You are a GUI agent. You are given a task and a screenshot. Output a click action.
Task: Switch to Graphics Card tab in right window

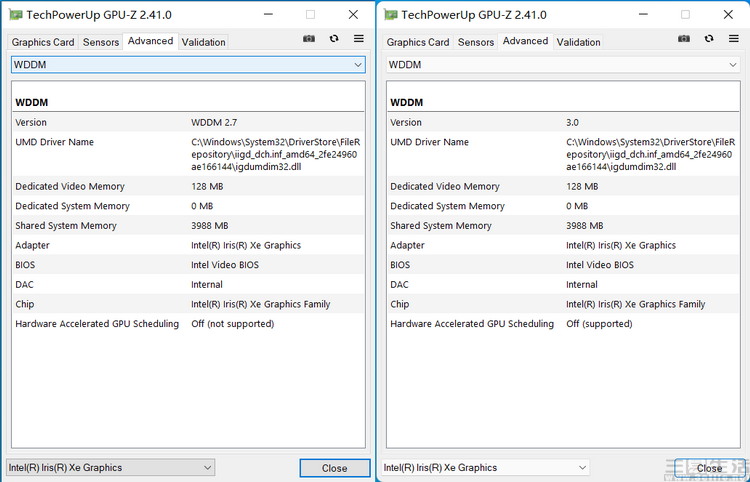[x=418, y=42]
